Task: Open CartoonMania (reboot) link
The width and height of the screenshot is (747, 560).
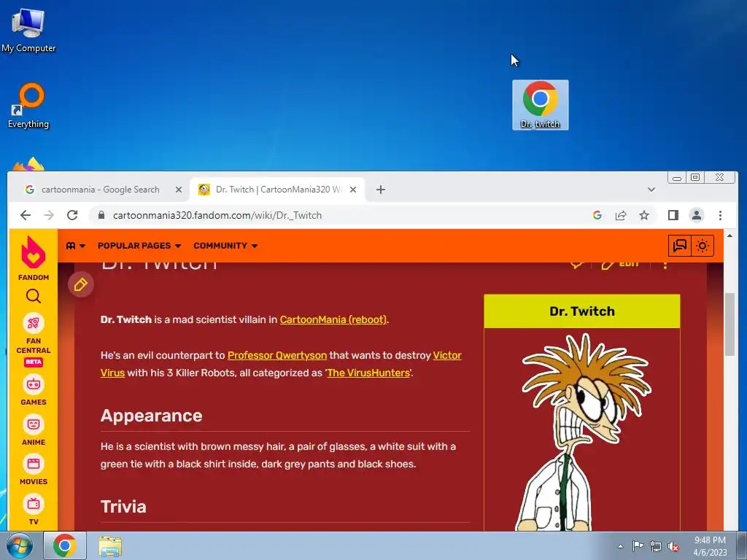Action: [333, 319]
